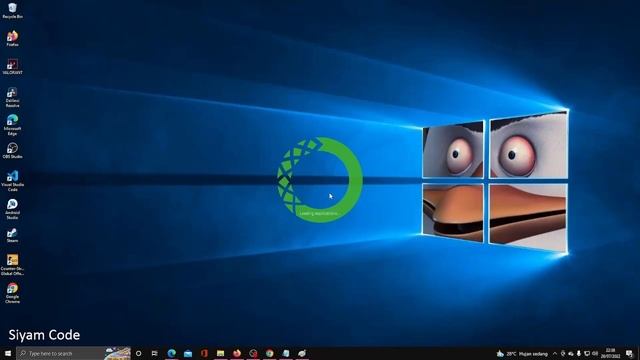Select the VALORANT desktop shortcut

[x=12, y=67]
